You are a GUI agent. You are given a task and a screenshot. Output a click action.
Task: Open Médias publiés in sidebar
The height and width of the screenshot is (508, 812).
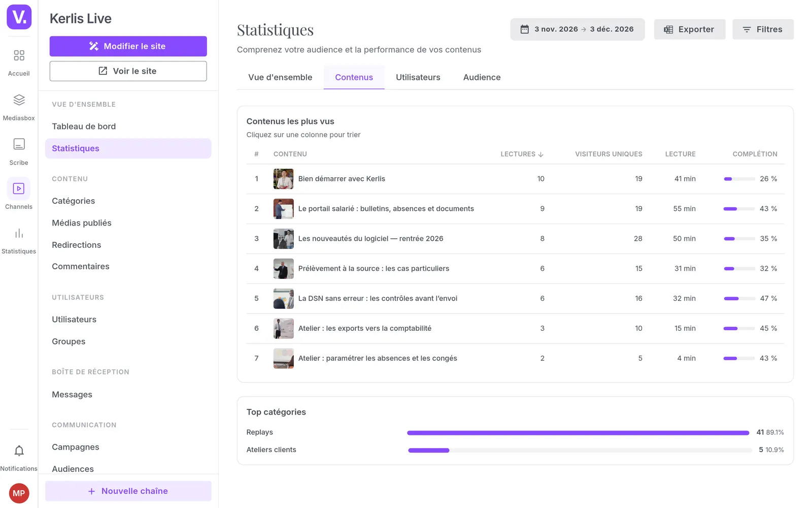point(128,223)
